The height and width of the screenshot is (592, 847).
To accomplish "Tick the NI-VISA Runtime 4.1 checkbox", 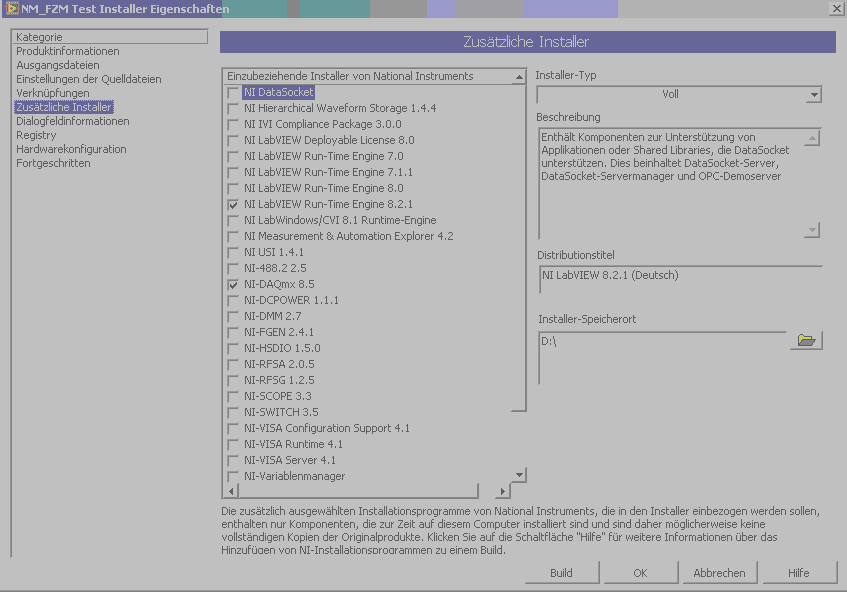I will point(233,445).
